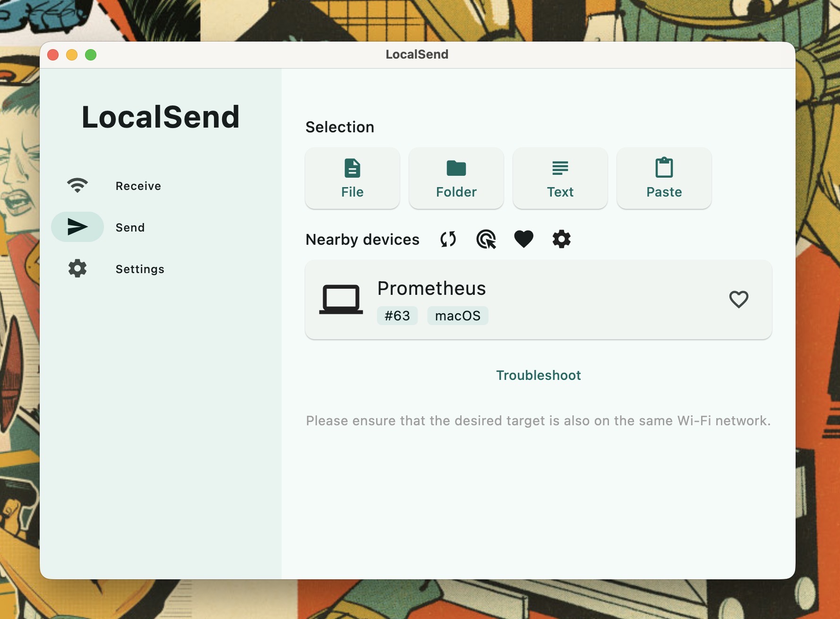This screenshot has width=840, height=619.
Task: Click the #63 tag on Prometheus
Action: 397,316
